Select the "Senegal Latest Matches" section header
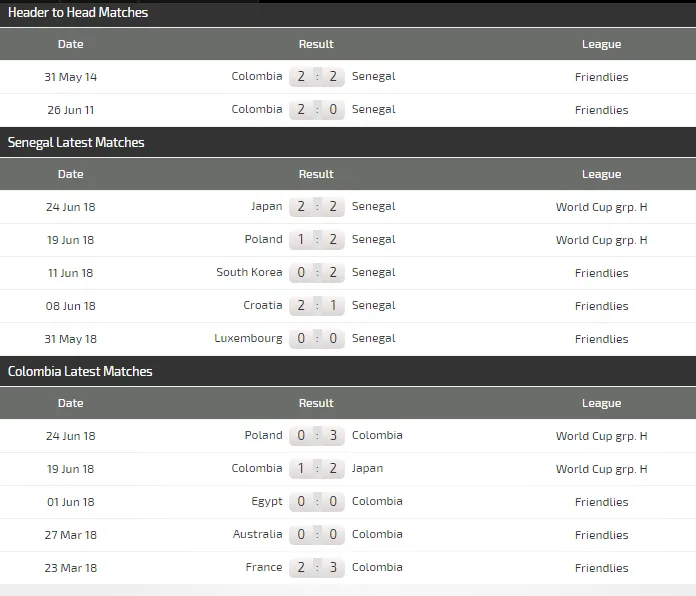The image size is (696, 596). [x=76, y=142]
